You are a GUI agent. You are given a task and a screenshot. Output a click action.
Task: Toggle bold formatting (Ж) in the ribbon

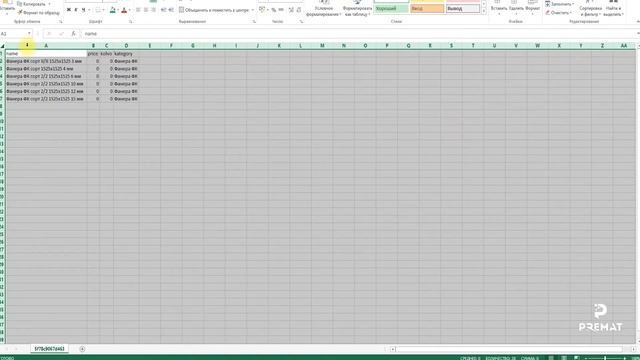point(69,10)
